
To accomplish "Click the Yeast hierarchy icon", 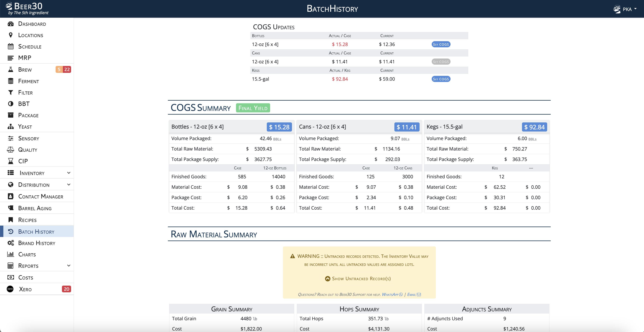I will pyautogui.click(x=10, y=127).
